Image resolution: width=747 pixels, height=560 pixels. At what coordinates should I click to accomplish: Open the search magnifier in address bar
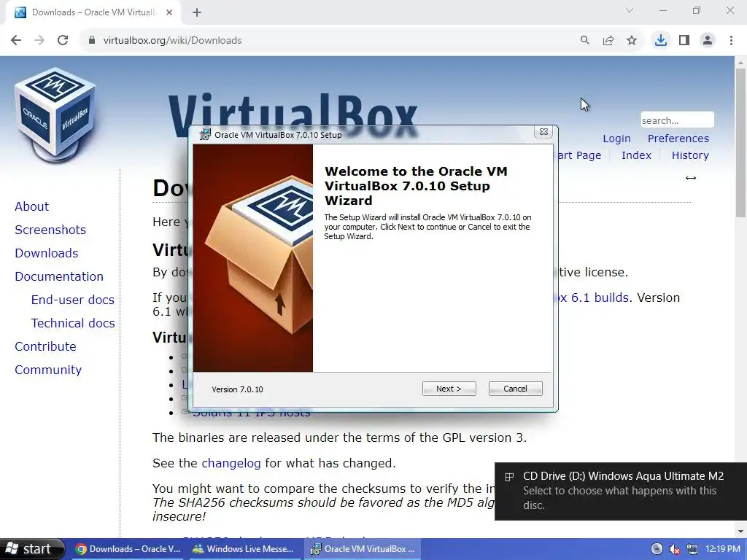click(584, 41)
